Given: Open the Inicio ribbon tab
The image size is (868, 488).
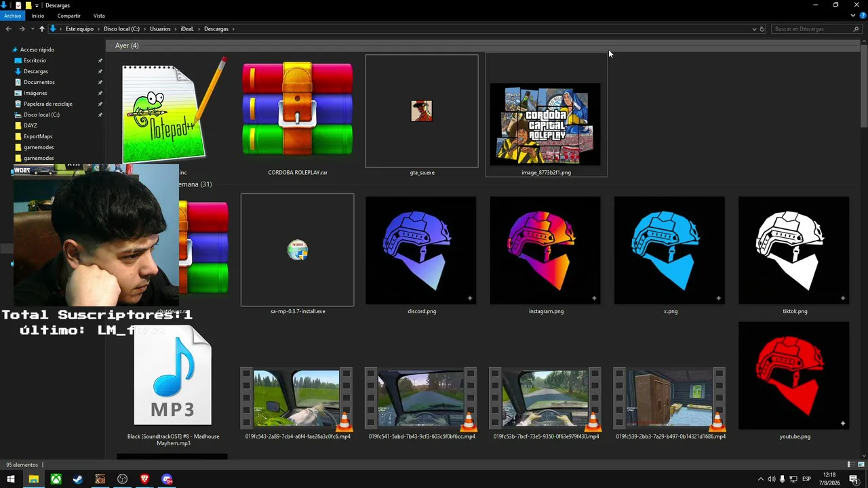Looking at the screenshot, I should coord(37,16).
